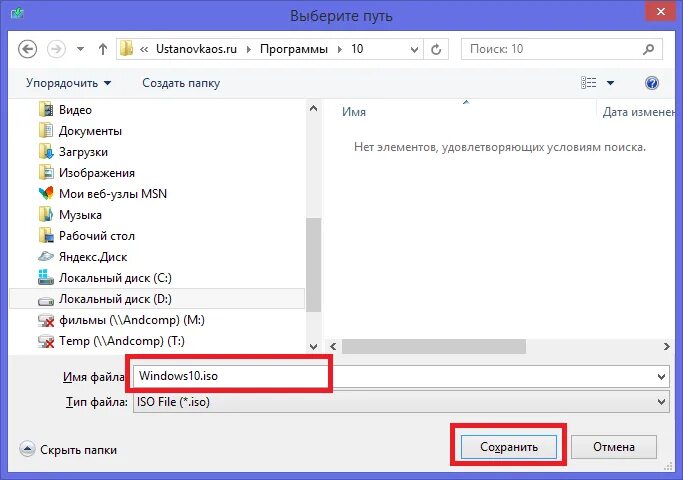The width and height of the screenshot is (683, 480).
Task: Click the folder icon in address bar
Action: [x=126, y=49]
